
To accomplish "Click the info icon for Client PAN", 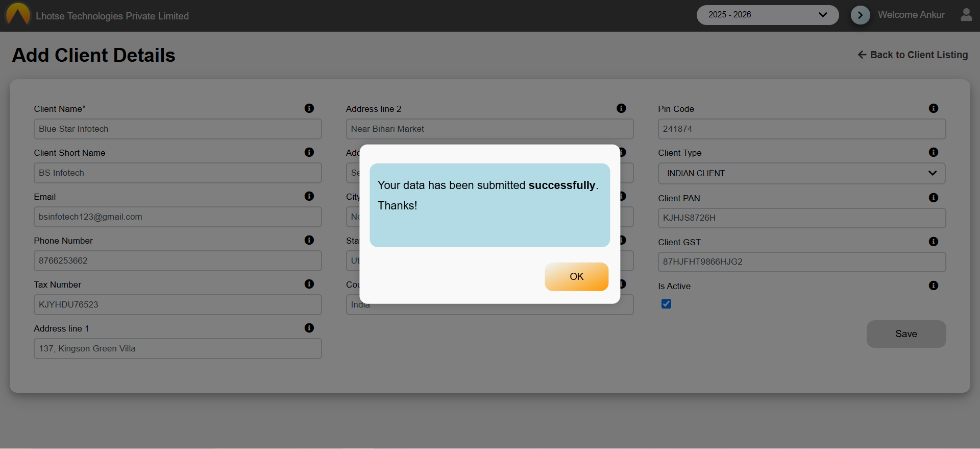I will coord(934,198).
